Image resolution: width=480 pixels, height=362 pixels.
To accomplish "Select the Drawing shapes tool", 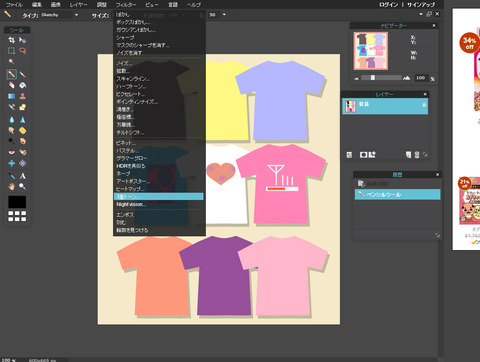I will tap(22, 107).
